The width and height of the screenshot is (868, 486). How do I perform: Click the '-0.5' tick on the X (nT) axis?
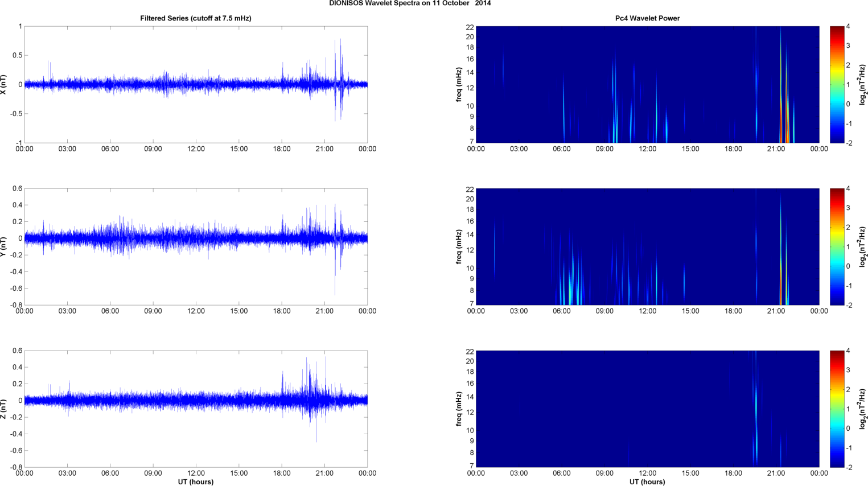tap(16, 114)
